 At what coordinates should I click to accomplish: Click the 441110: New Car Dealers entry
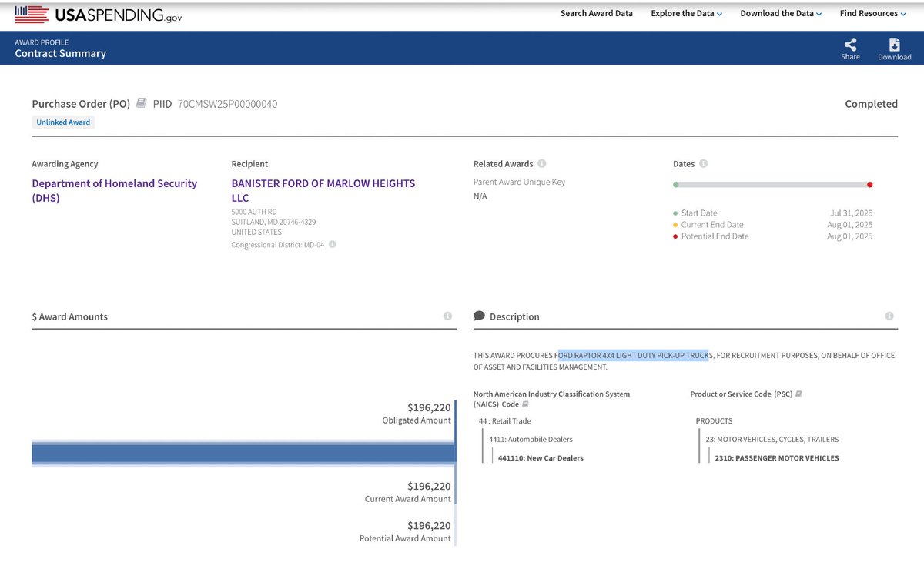coord(541,458)
